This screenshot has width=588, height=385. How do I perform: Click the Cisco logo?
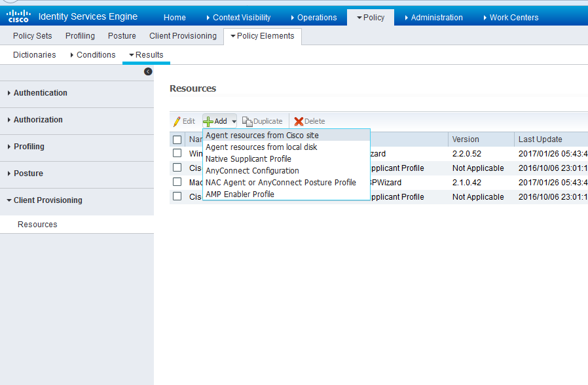point(18,16)
